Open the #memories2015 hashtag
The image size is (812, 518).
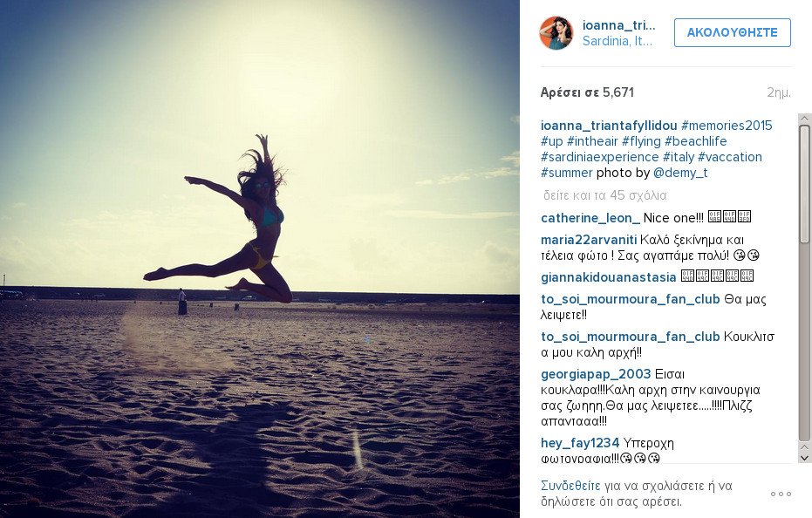(727, 126)
